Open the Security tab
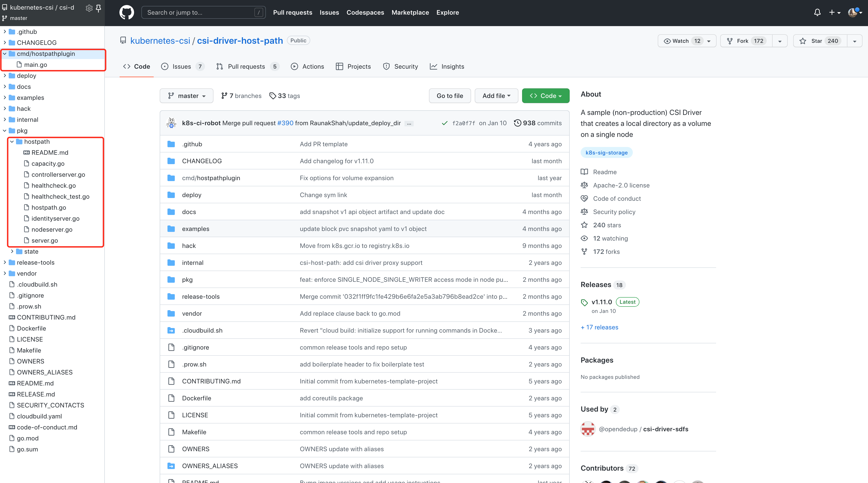Image resolution: width=868 pixels, height=483 pixels. click(x=400, y=66)
